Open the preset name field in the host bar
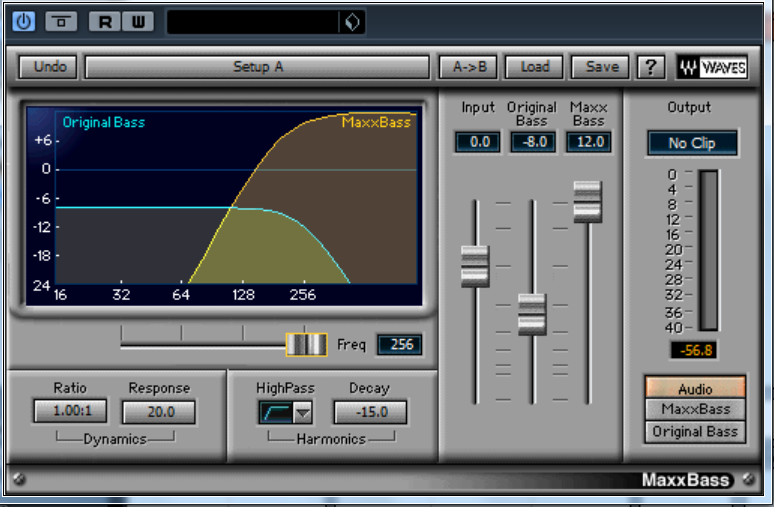Screen dimensions: 774x507 coord(253,22)
